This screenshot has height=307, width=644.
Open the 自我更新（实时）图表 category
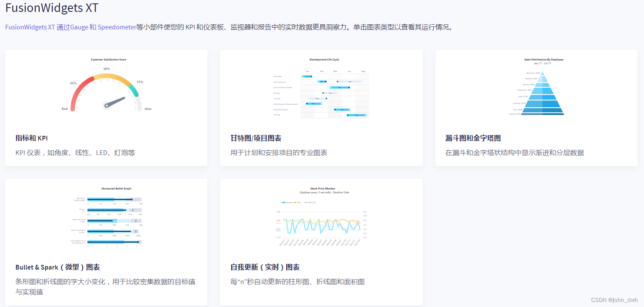[264, 267]
